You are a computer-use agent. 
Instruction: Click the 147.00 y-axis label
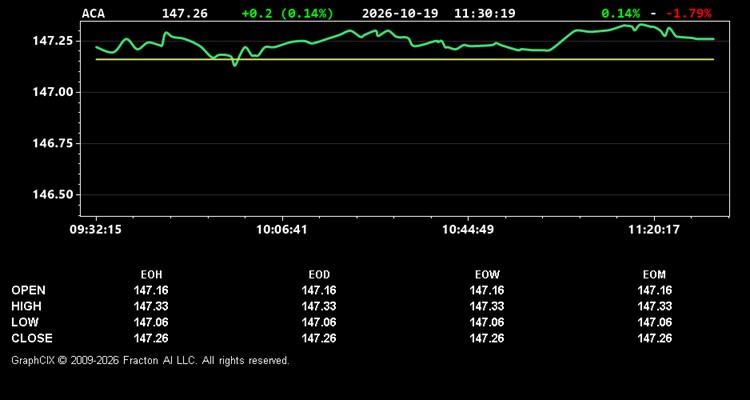coord(52,92)
